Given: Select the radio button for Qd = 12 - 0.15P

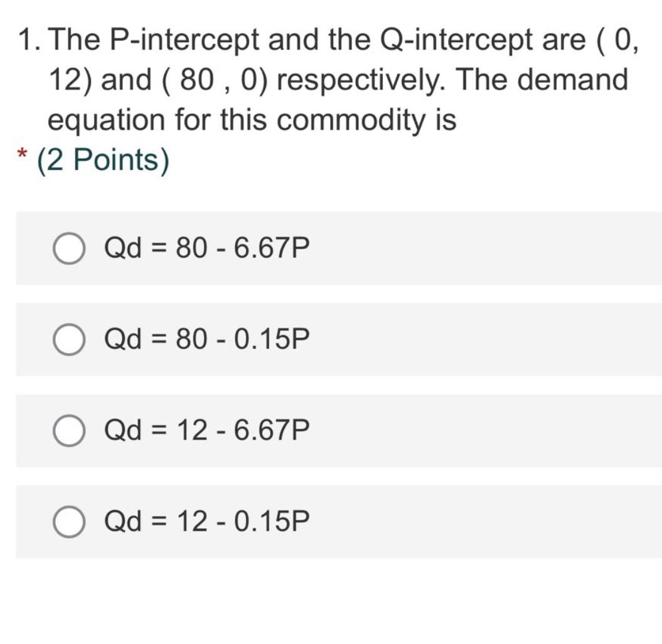Looking at the screenshot, I should (x=68, y=521).
